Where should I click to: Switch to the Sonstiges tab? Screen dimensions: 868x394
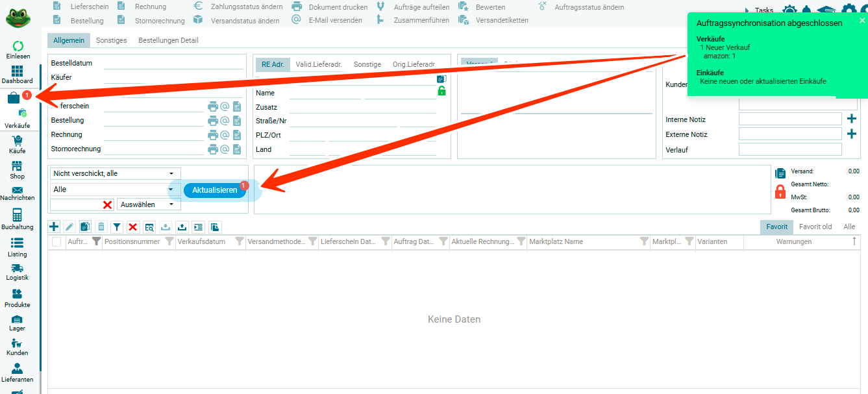111,40
